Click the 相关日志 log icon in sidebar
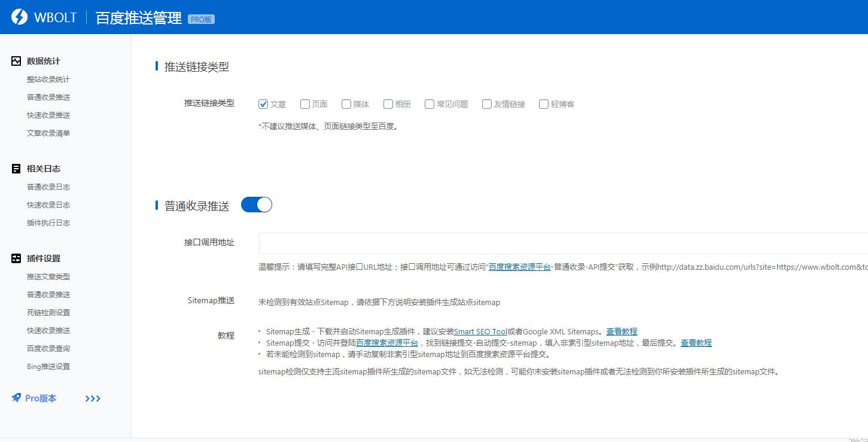Image resolution: width=868 pixels, height=442 pixels. pyautogui.click(x=15, y=168)
